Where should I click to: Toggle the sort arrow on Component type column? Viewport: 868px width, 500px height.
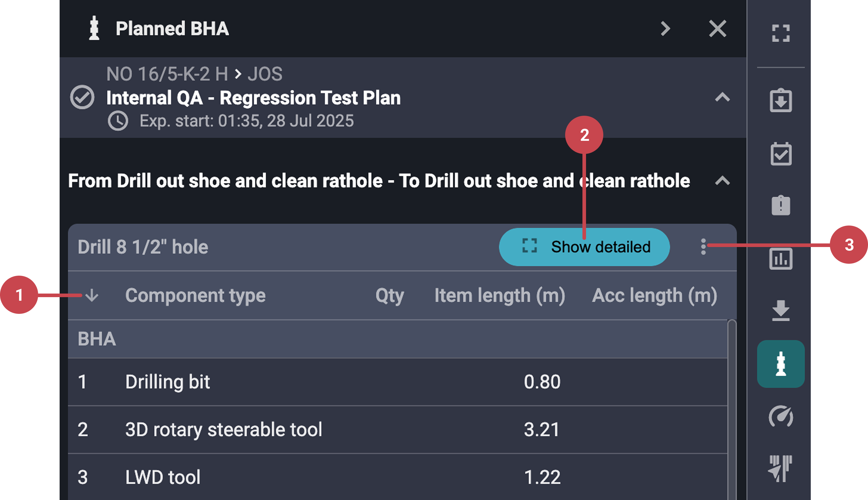click(92, 296)
